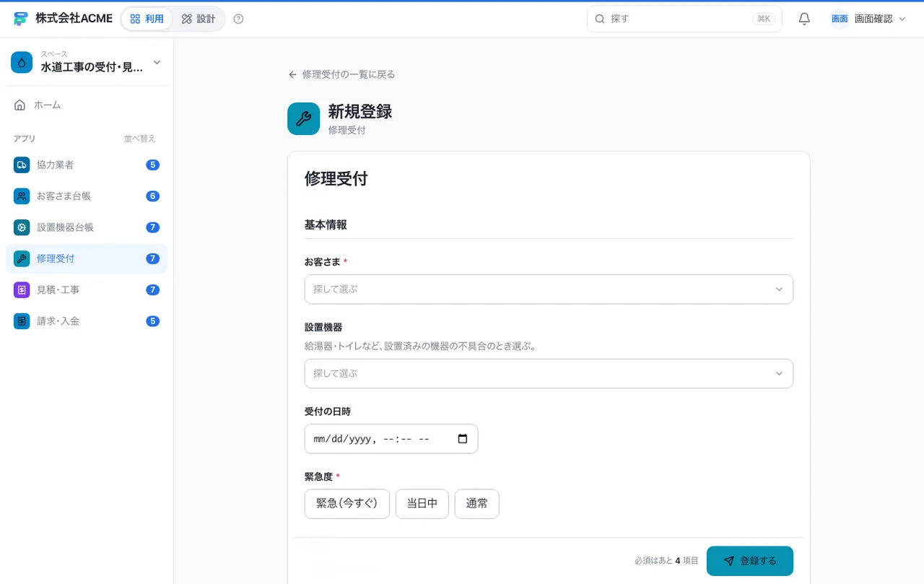Expand the space selector chevron

point(157,63)
